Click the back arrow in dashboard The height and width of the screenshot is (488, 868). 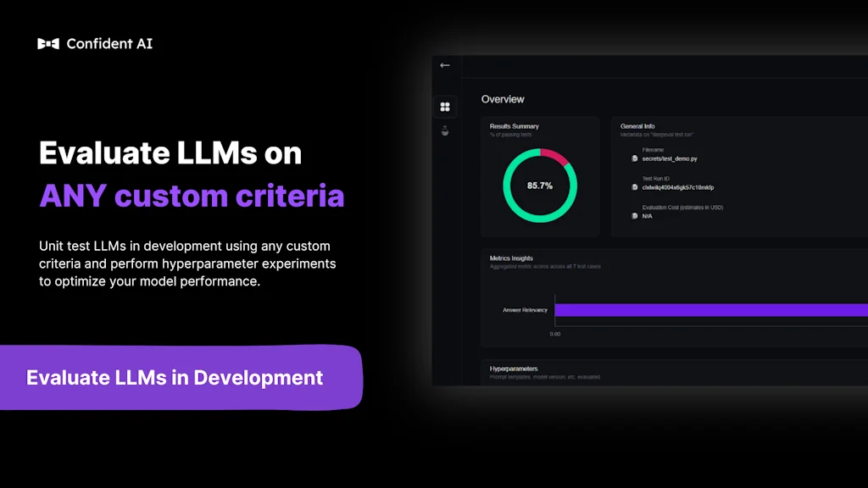click(444, 65)
